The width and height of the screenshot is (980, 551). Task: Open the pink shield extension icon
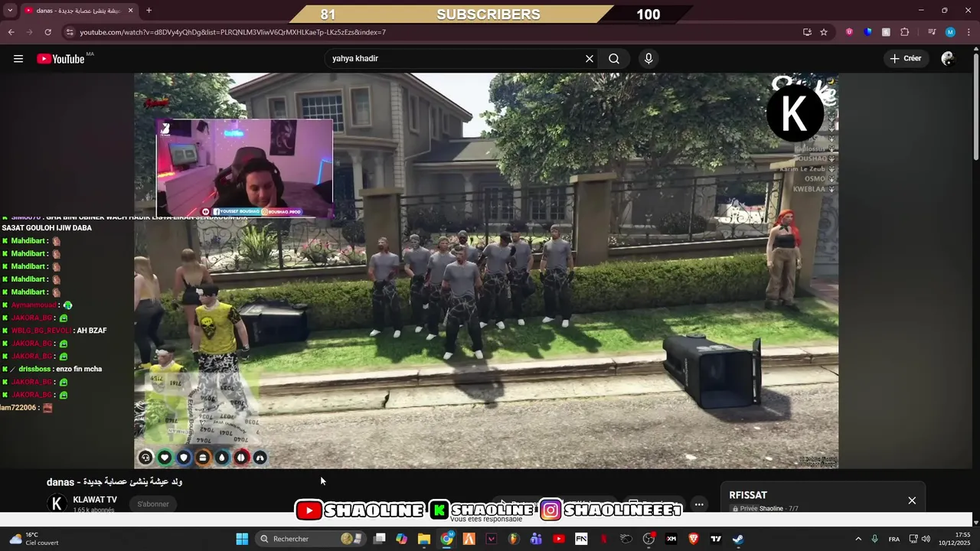[849, 32]
